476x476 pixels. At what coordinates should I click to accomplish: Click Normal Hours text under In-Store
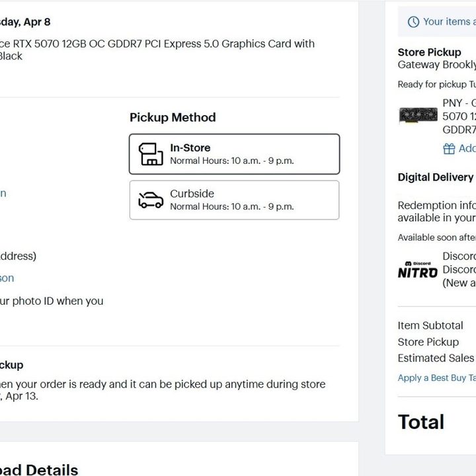(x=232, y=161)
